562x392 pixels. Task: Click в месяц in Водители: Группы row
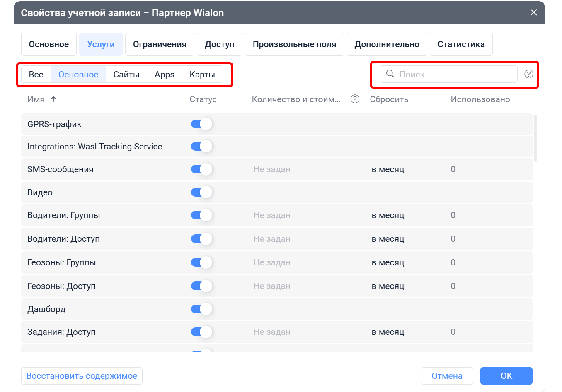pos(388,215)
